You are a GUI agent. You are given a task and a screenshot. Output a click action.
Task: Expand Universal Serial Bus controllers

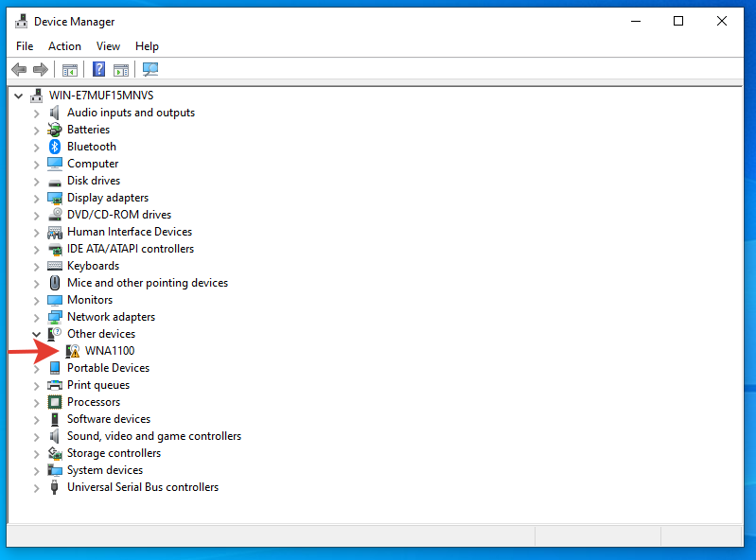[36, 488]
